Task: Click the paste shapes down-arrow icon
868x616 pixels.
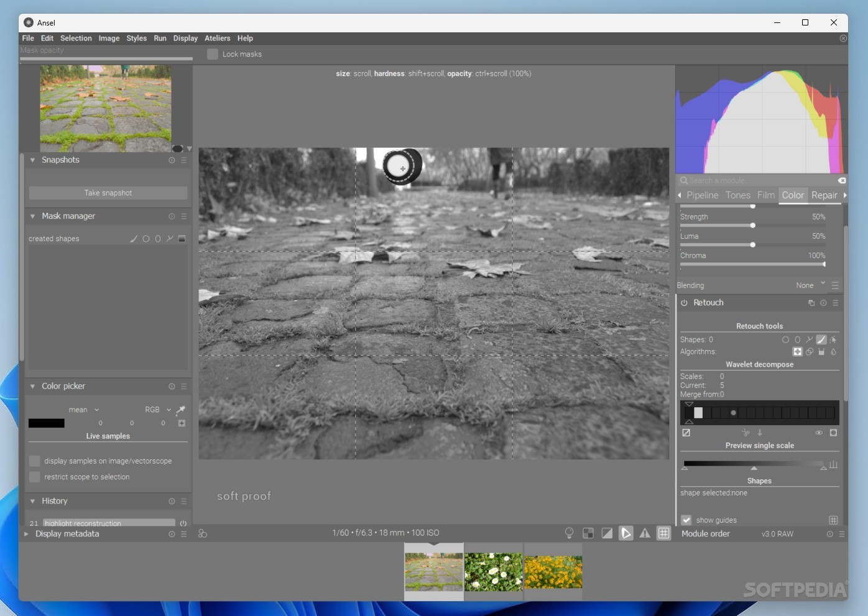Action: 760,433
